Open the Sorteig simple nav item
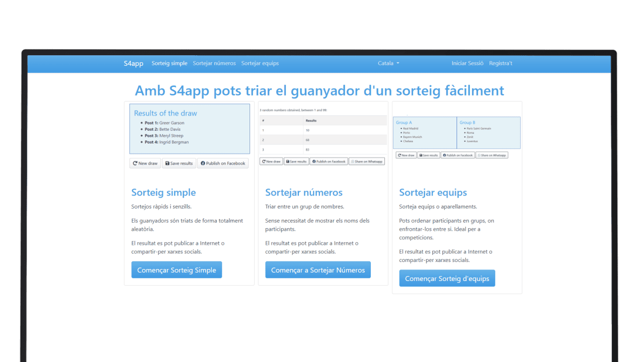This screenshot has height=362, width=644. [x=170, y=63]
